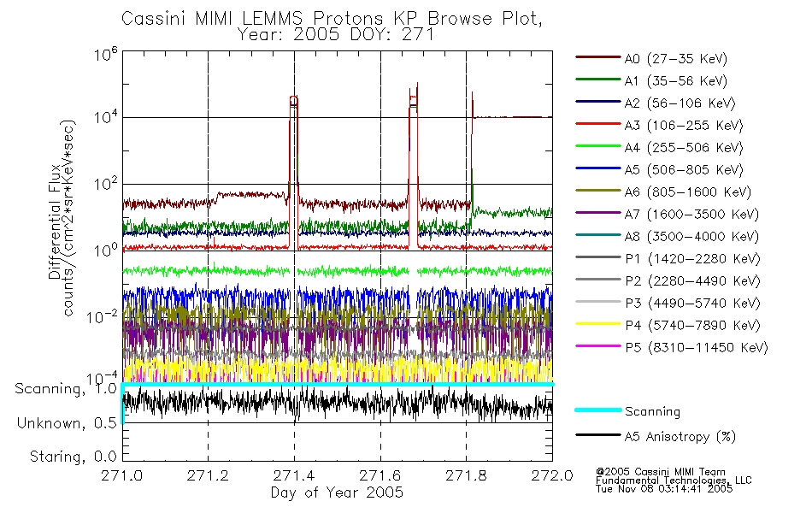Image resolution: width=812 pixels, height=513 pixels.
Task: Click the x-axis tick label 271.0
Action: [121, 475]
